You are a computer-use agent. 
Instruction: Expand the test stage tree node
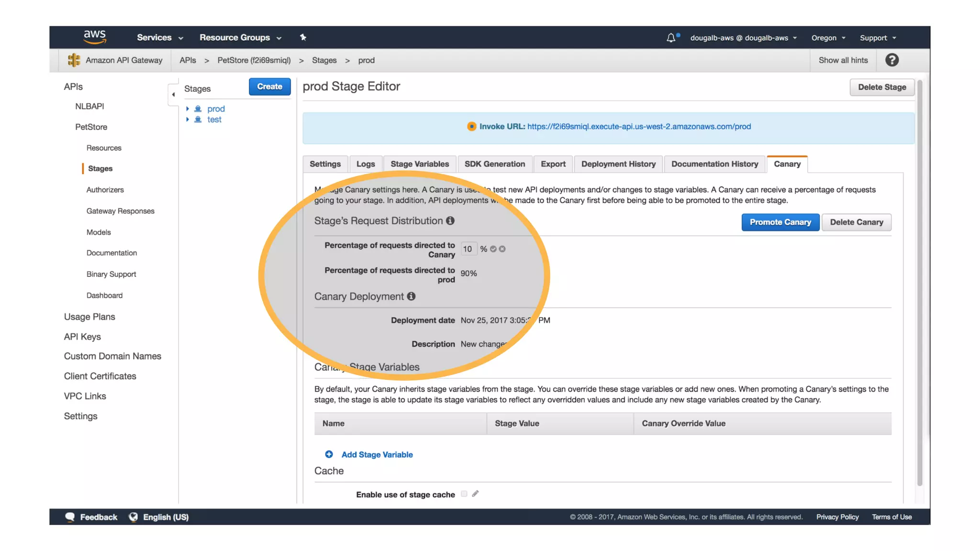click(x=188, y=120)
